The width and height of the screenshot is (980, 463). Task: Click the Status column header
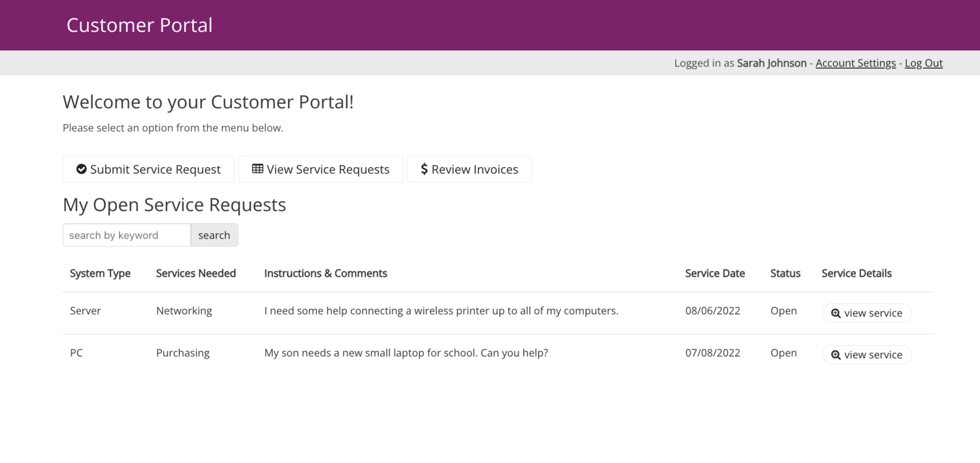(x=785, y=273)
